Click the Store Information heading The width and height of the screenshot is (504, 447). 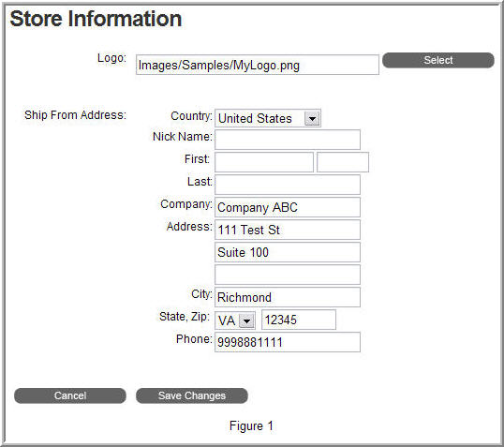click(96, 19)
